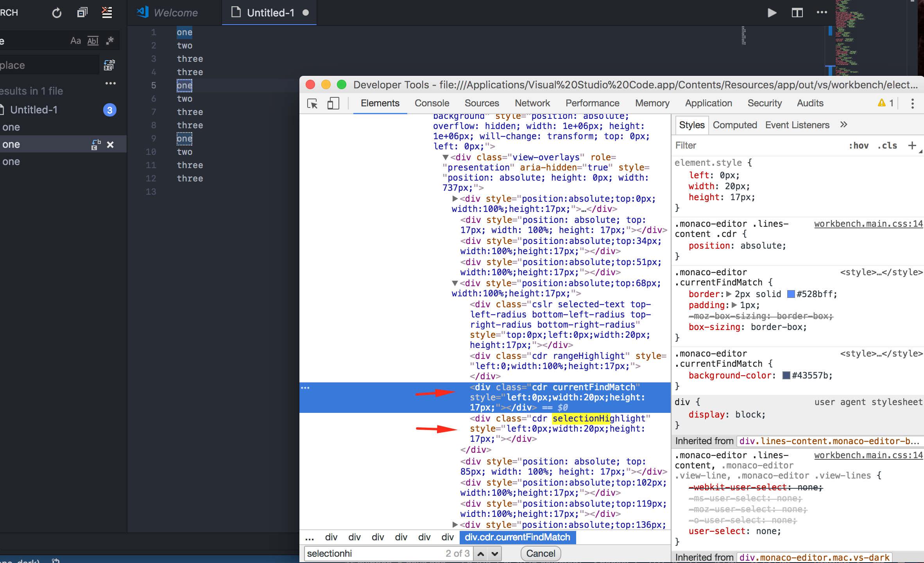Activate the element inspector picker in DevTools
924x563 pixels.
click(312, 104)
